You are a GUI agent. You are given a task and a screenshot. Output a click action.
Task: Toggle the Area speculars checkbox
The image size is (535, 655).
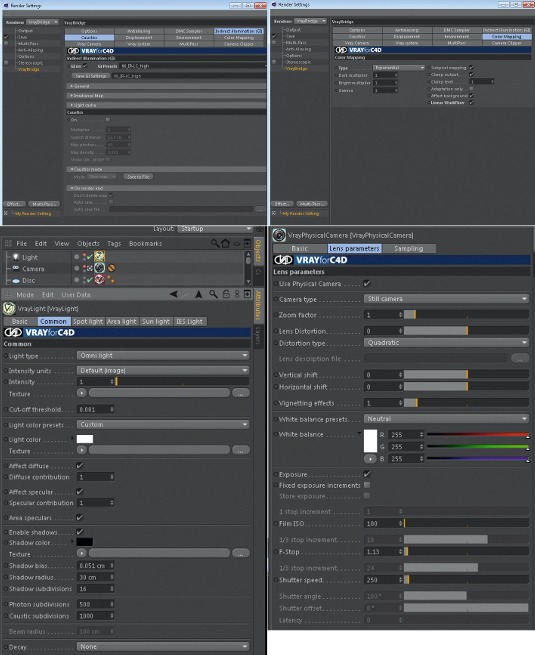[80, 518]
